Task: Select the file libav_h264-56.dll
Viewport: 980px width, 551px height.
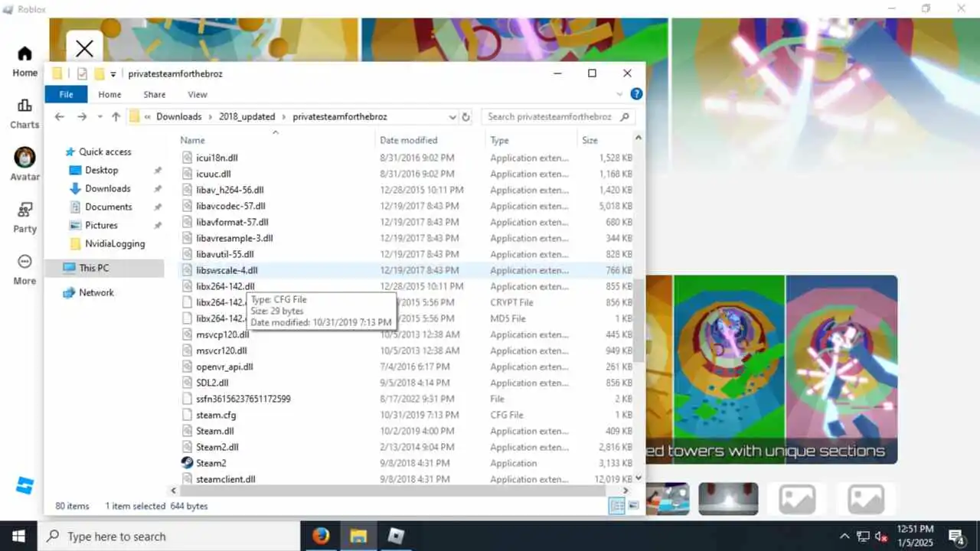Action: tap(230, 190)
